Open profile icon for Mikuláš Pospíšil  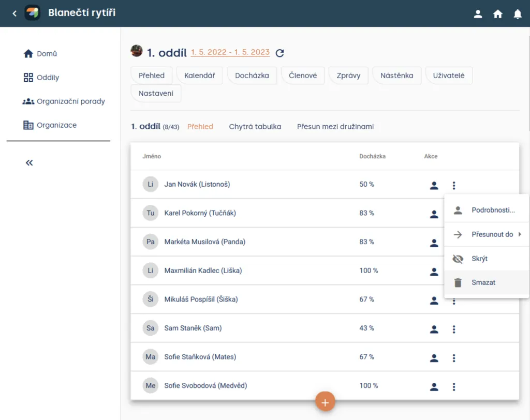[x=434, y=300]
